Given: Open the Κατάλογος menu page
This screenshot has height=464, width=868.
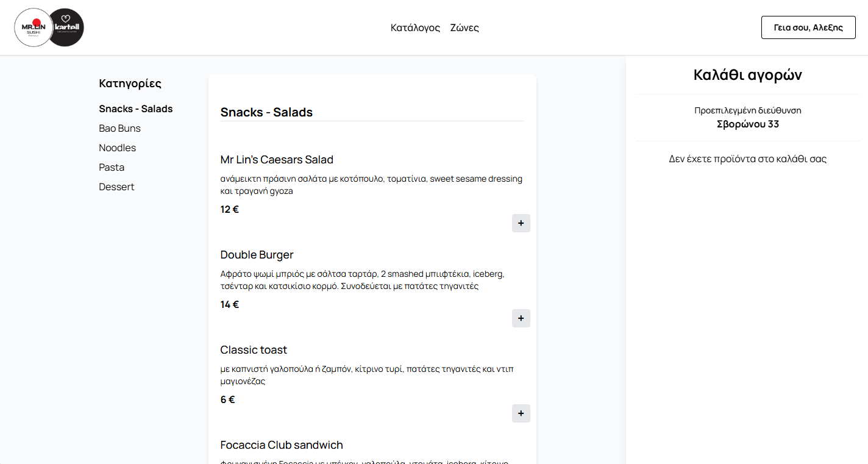Looking at the screenshot, I should [x=415, y=27].
